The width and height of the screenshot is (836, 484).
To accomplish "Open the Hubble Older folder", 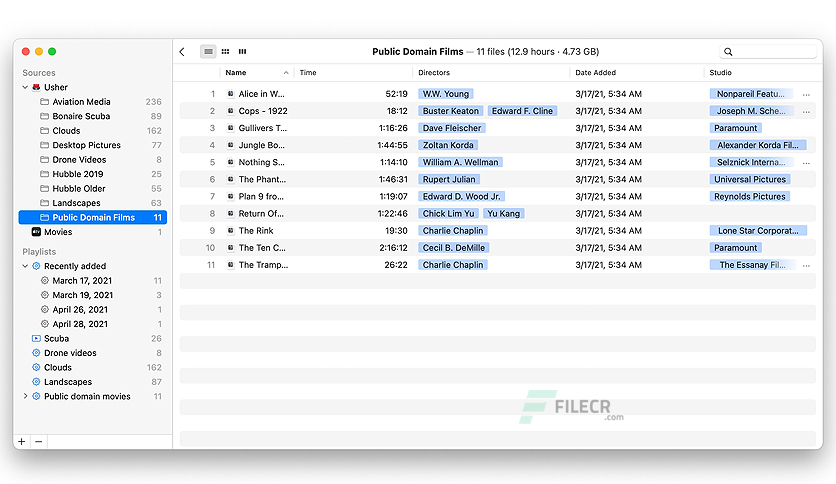I will click(x=93, y=188).
